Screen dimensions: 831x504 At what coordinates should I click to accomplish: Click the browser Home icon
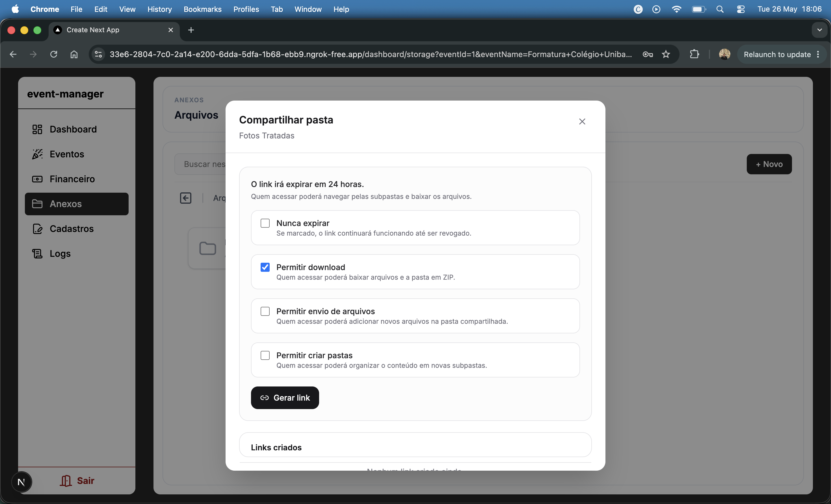tap(74, 54)
